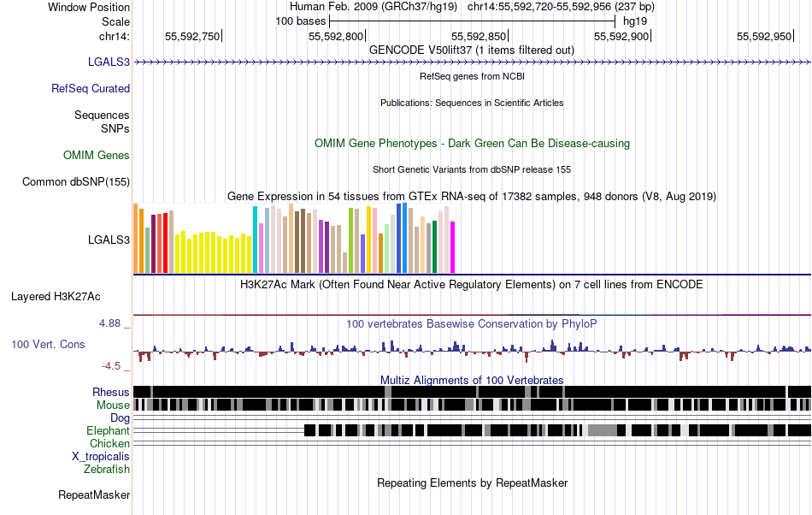Click 100 vertebrates Basewise Conservation title
Viewport: 812px width, 515px height.
pyautogui.click(x=472, y=324)
